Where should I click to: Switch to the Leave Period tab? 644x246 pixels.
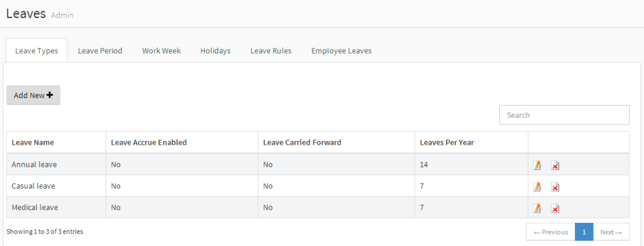100,51
